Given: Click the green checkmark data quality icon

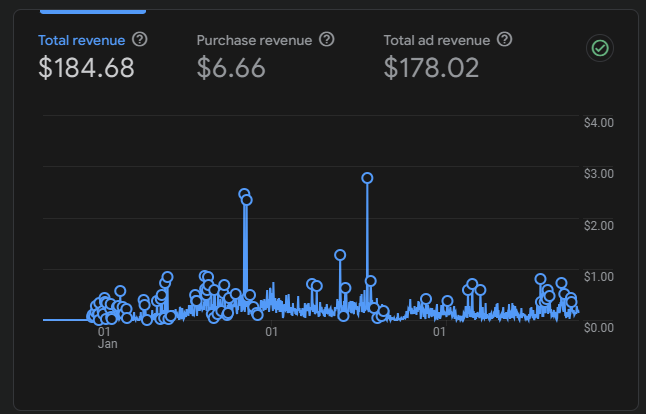Looking at the screenshot, I should (600, 48).
